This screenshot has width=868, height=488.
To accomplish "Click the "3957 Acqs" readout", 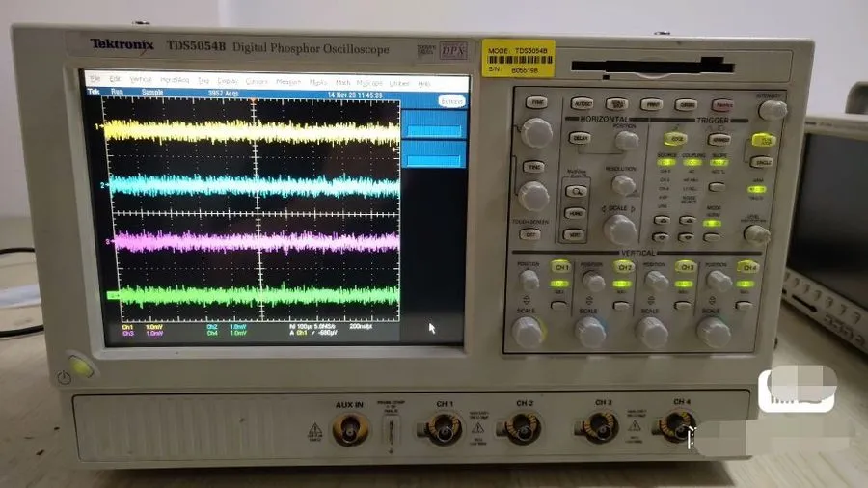I will point(224,93).
